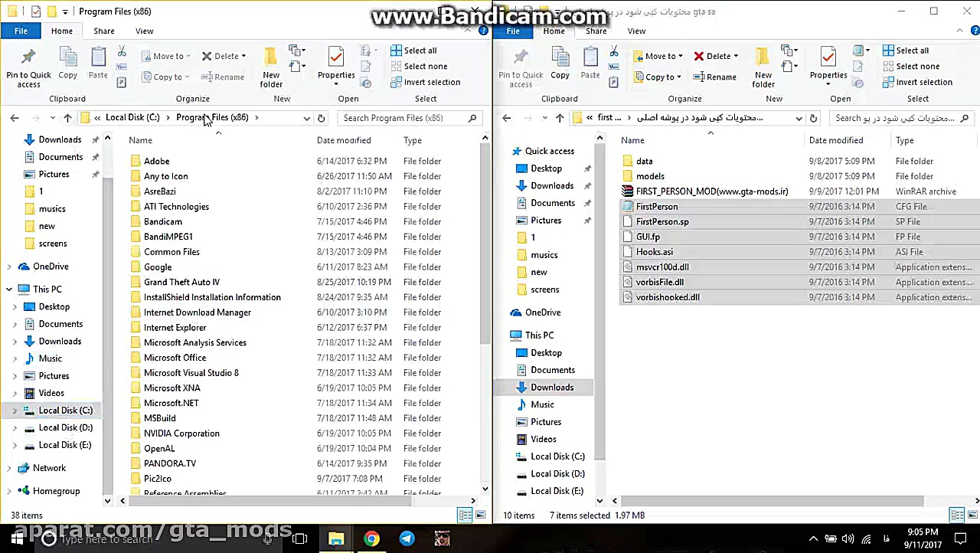
Task: Open recent locations dropdown in Program Files window
Action: [x=52, y=118]
